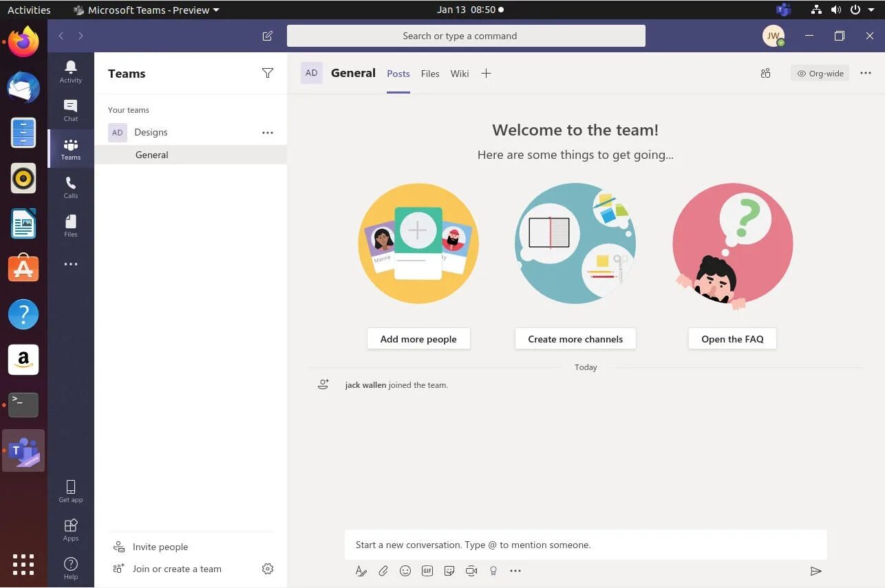
Task: Filter the teams list
Action: [268, 73]
